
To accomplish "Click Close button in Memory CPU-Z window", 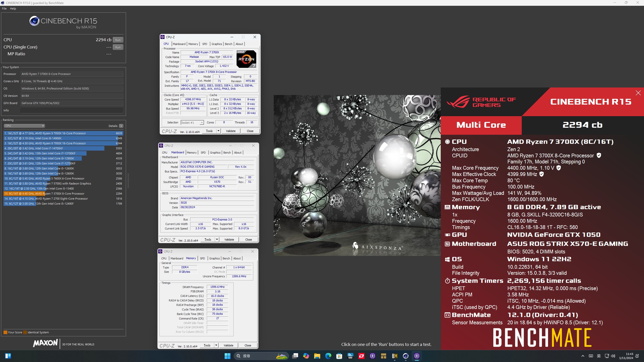I will (248, 345).
